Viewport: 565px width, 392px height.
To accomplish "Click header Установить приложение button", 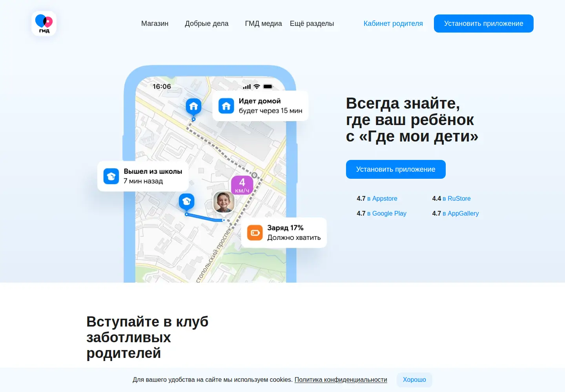I will (484, 24).
